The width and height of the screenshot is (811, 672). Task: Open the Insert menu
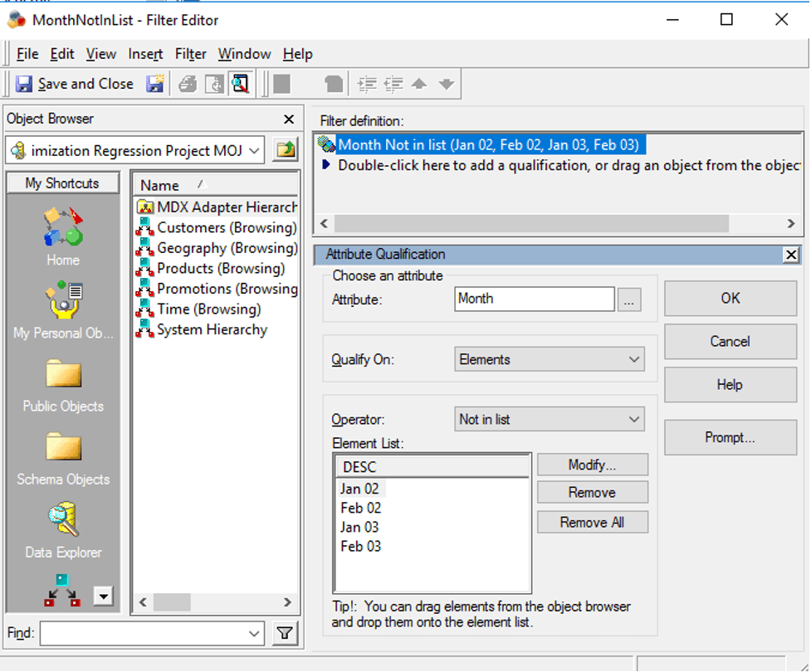(145, 54)
